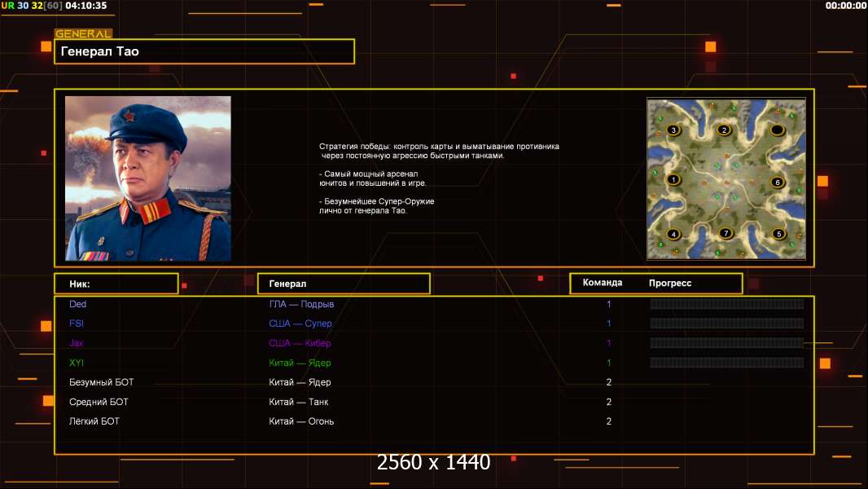Click general "США — Кибер" for Jax
This screenshot has width=868, height=489.
[300, 343]
